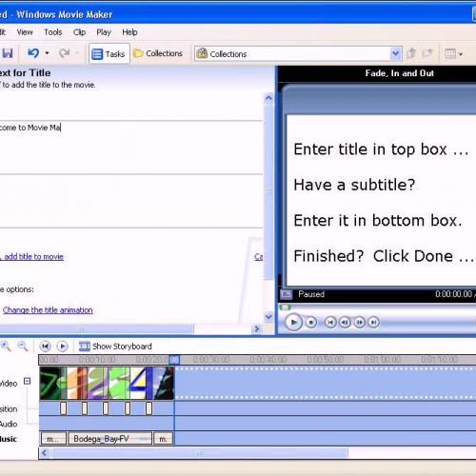
Task: Open the Collections combo box dropdown
Action: coord(395,53)
